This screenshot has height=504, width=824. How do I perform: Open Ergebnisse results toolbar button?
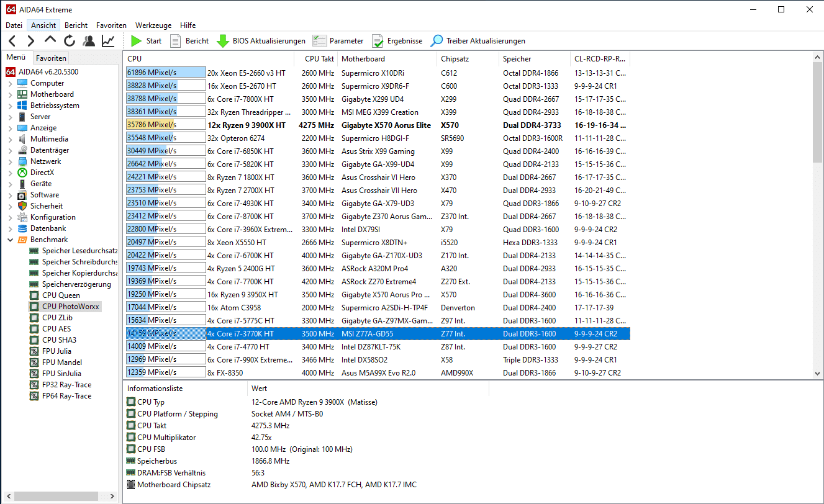(x=397, y=41)
